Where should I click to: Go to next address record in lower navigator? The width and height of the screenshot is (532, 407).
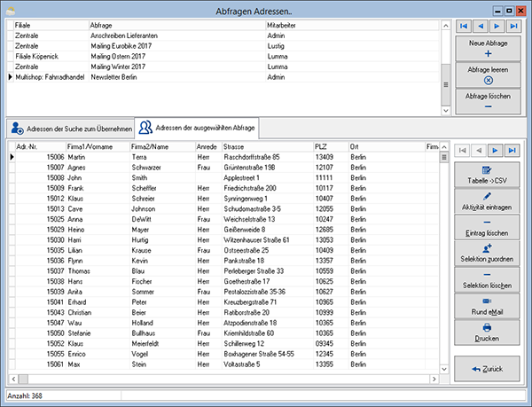tap(495, 150)
